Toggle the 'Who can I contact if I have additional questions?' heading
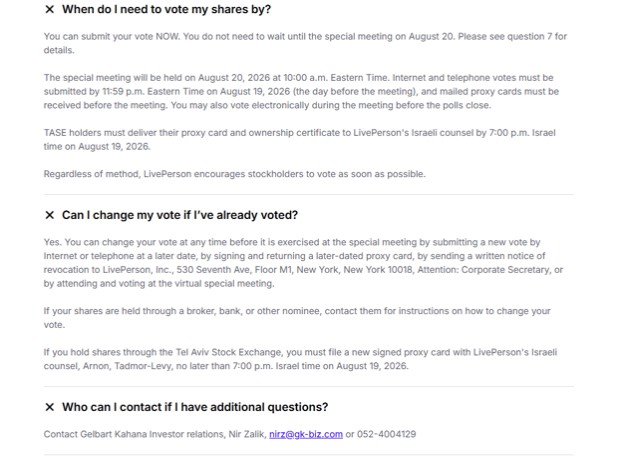 (x=195, y=407)
